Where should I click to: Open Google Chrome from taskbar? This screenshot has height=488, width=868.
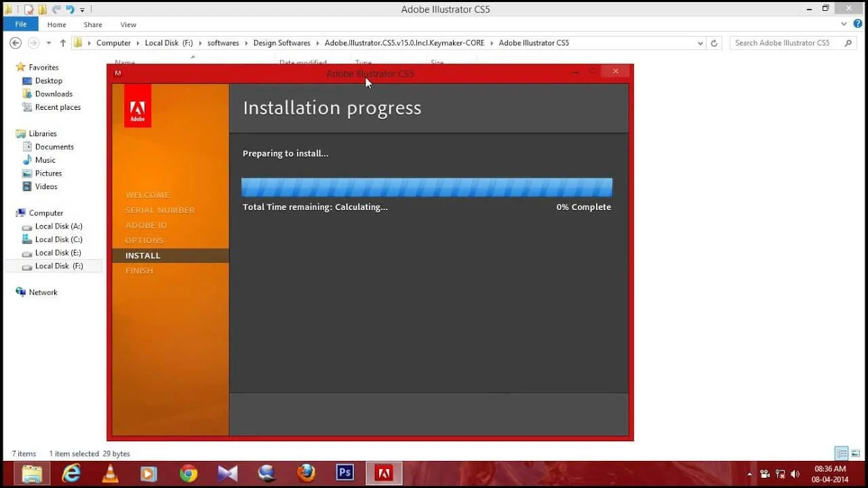(189, 473)
